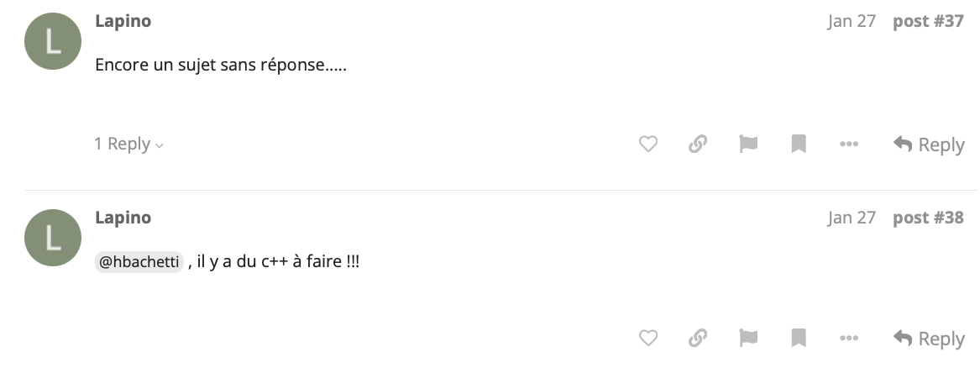Open more actions menu on post #38
The image size is (980, 373).
point(849,339)
